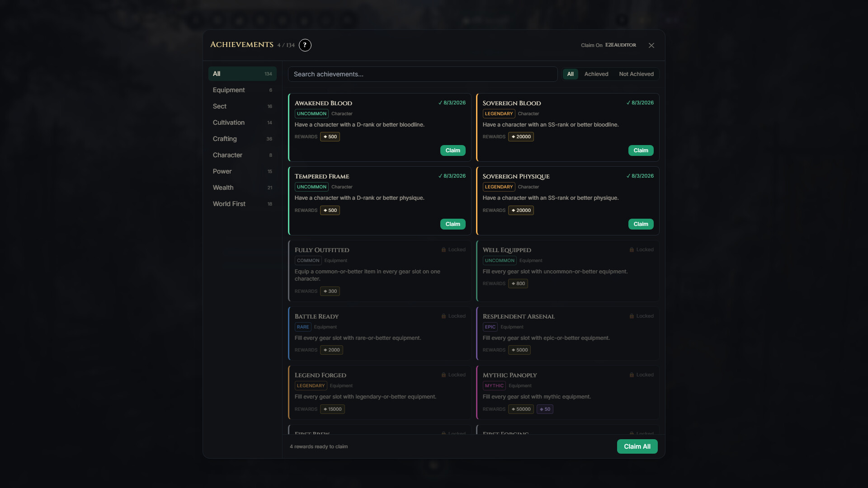Screen dimensions: 868x488
Task: Show Character achievements in the sidebar
Action: point(242,155)
